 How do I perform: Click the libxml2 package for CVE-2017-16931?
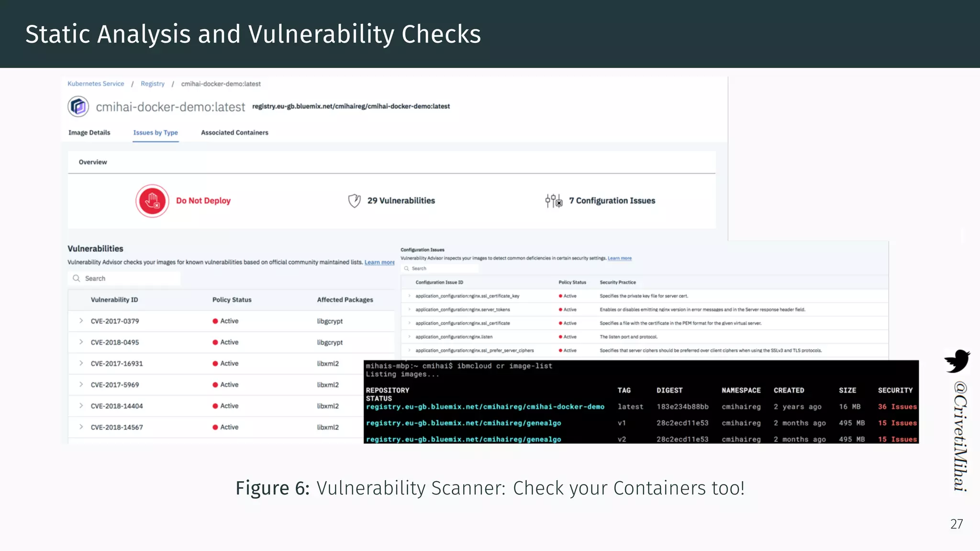[328, 364]
